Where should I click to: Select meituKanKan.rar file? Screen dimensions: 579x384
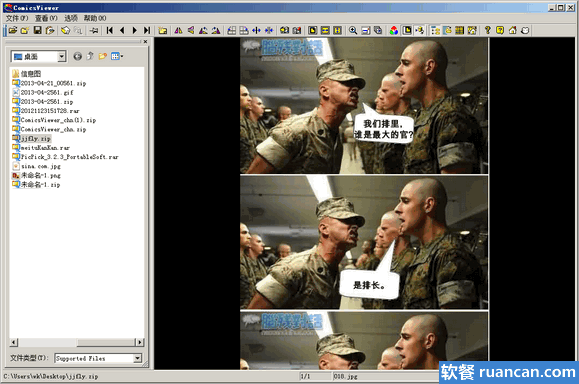click(x=41, y=148)
